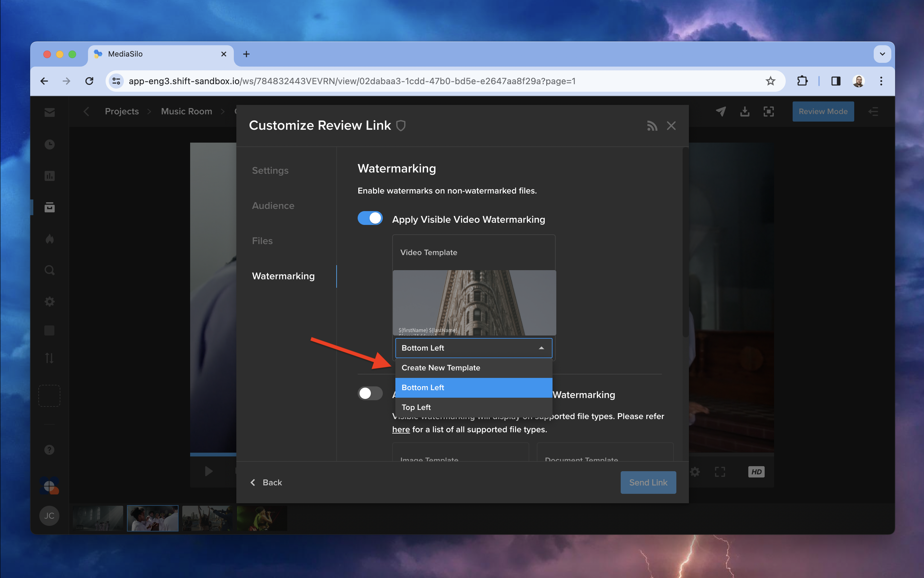The width and height of the screenshot is (924, 578).
Task: Open the recent activity clock icon
Action: [49, 144]
